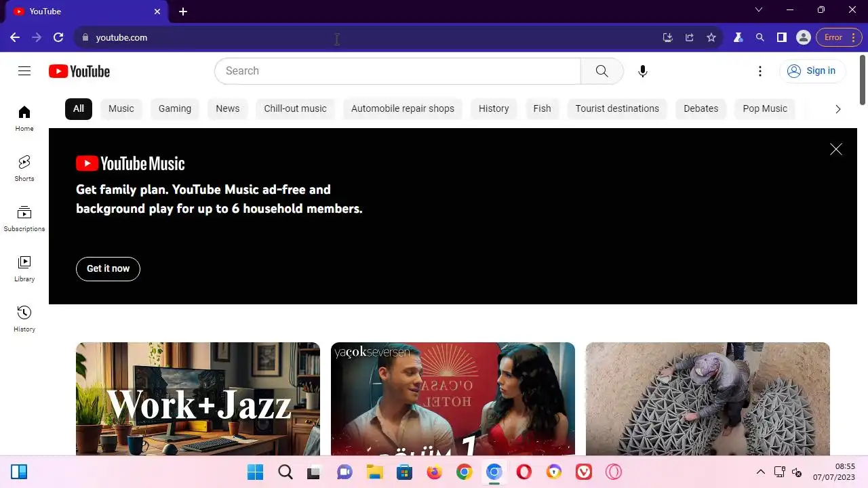Start voice search with microphone icon
Viewport: 868px width, 488px height.
(643, 71)
